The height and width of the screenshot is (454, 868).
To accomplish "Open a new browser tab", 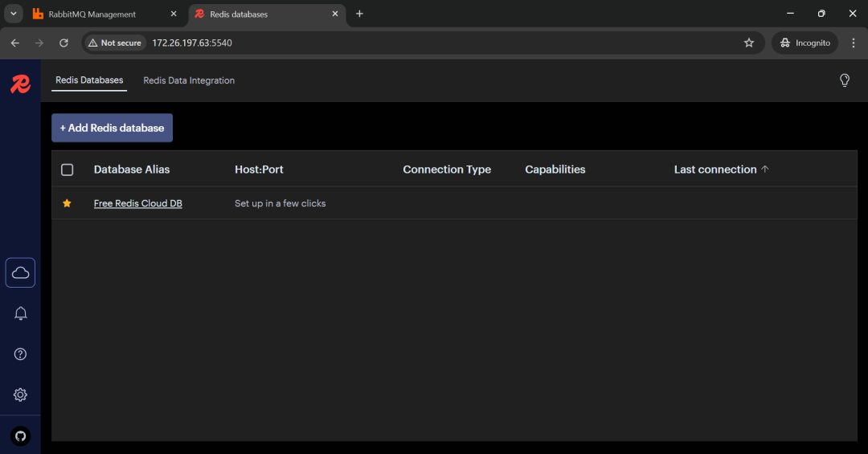I will [x=359, y=14].
